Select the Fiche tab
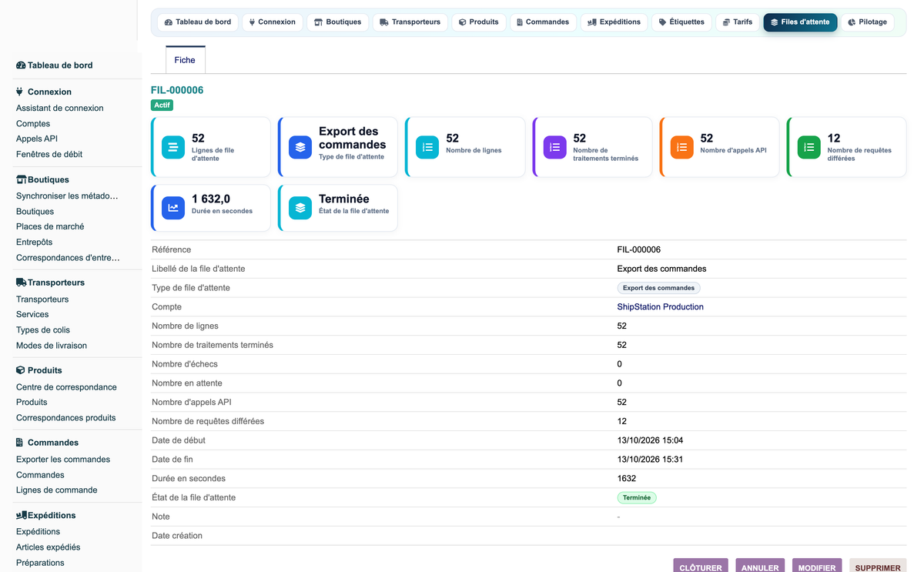The height and width of the screenshot is (572, 924). click(185, 60)
